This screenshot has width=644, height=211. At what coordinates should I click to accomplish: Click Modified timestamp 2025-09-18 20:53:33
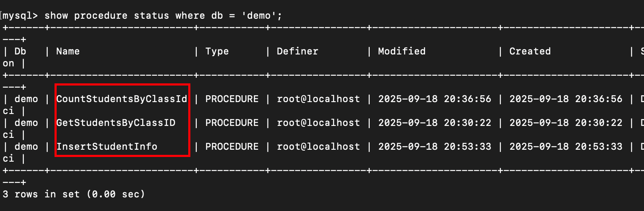434,147
